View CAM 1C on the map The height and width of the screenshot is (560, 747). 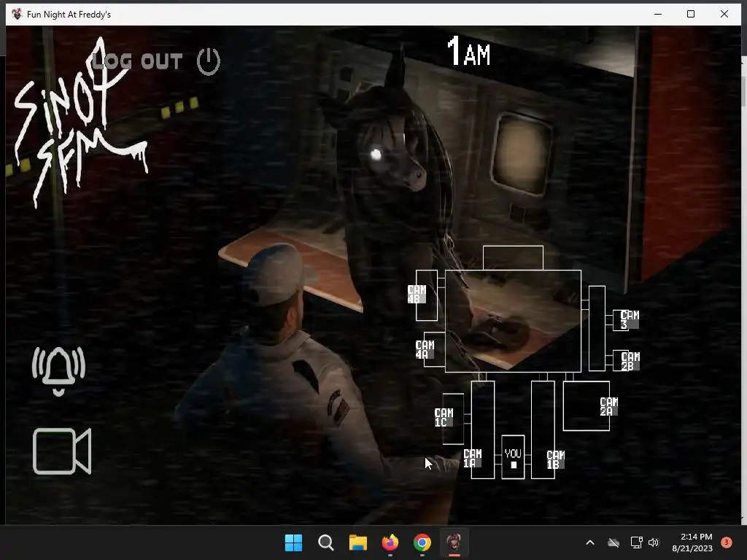(x=444, y=418)
